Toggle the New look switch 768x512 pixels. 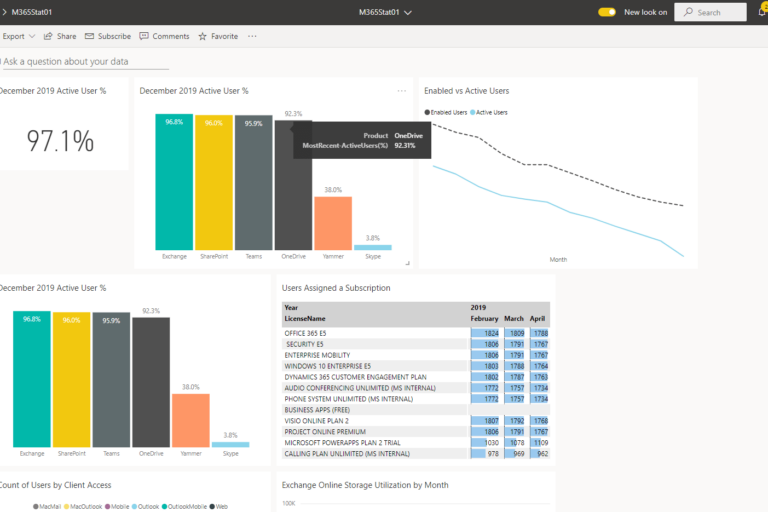607,12
